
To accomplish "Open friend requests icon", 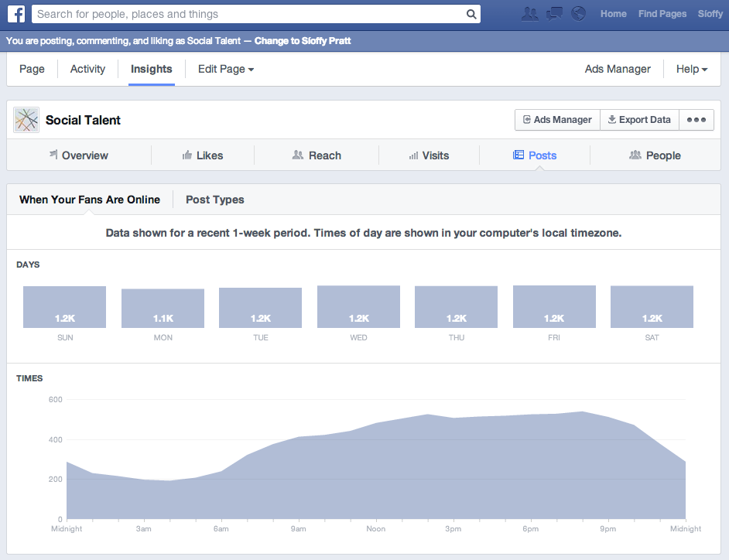I will 529,14.
